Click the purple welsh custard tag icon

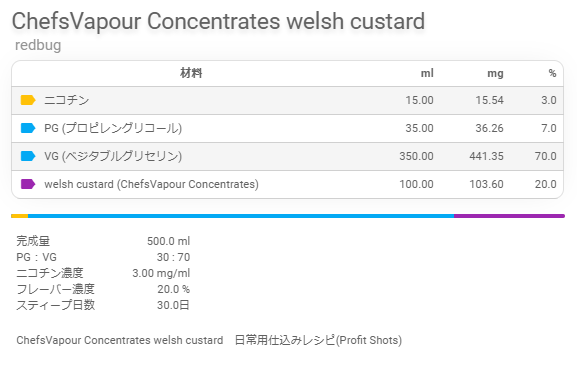click(x=28, y=184)
